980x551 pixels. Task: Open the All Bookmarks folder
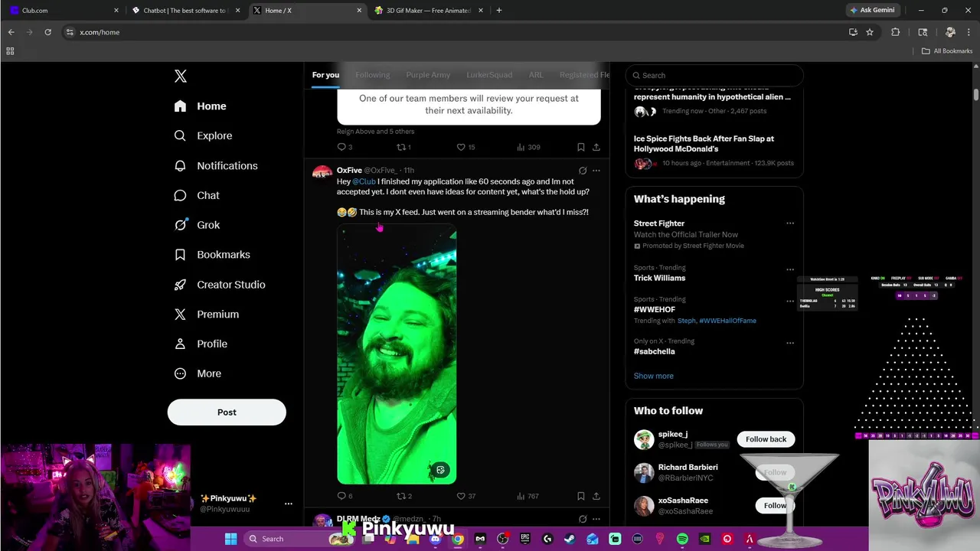pos(947,51)
